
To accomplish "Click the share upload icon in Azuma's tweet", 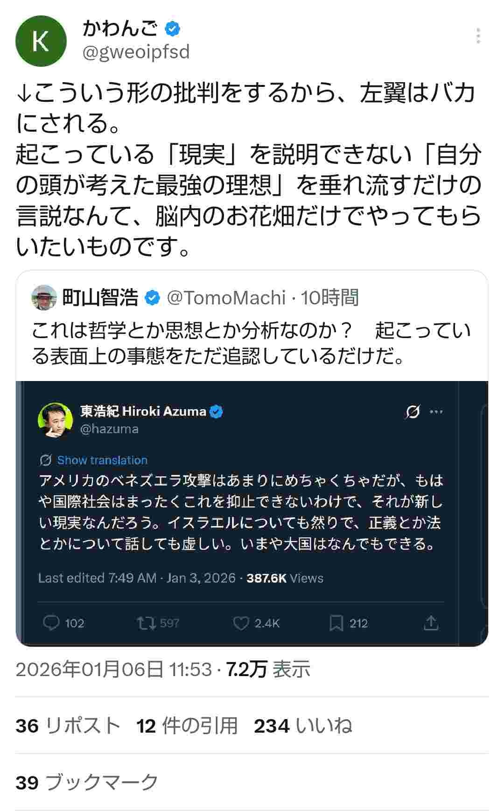I will pos(431,623).
